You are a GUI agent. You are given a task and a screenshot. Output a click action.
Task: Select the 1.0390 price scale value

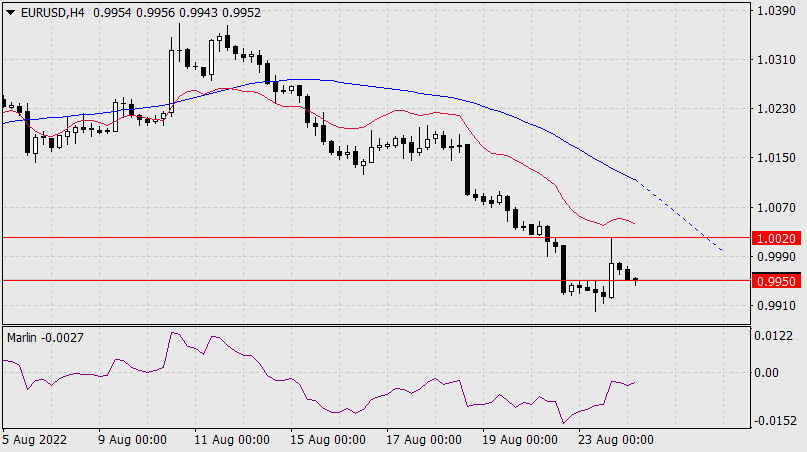coord(776,11)
